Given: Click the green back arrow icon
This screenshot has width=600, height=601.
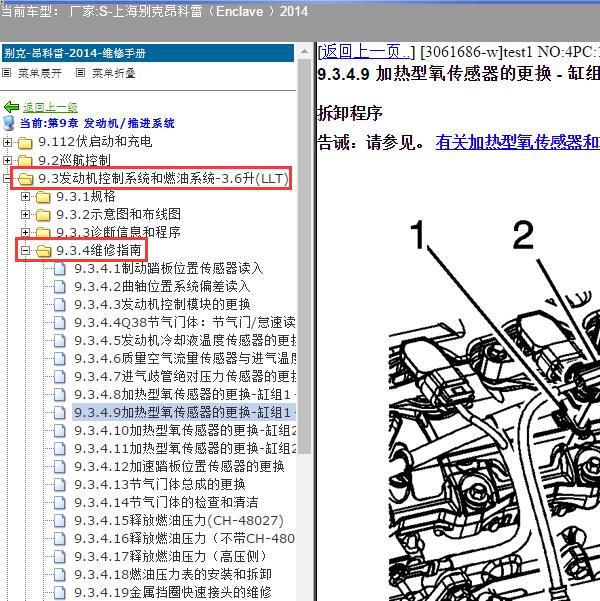Looking at the screenshot, I should pyautogui.click(x=12, y=107).
